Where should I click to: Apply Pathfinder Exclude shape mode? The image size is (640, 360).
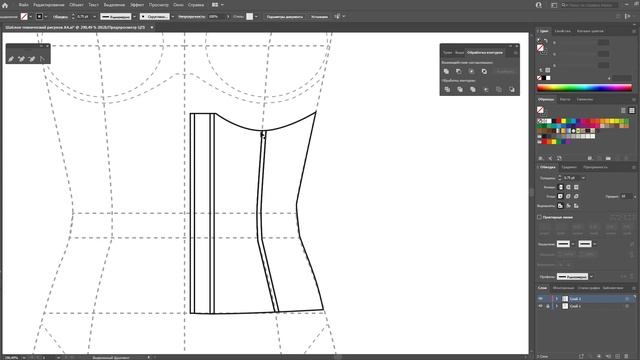point(484,71)
